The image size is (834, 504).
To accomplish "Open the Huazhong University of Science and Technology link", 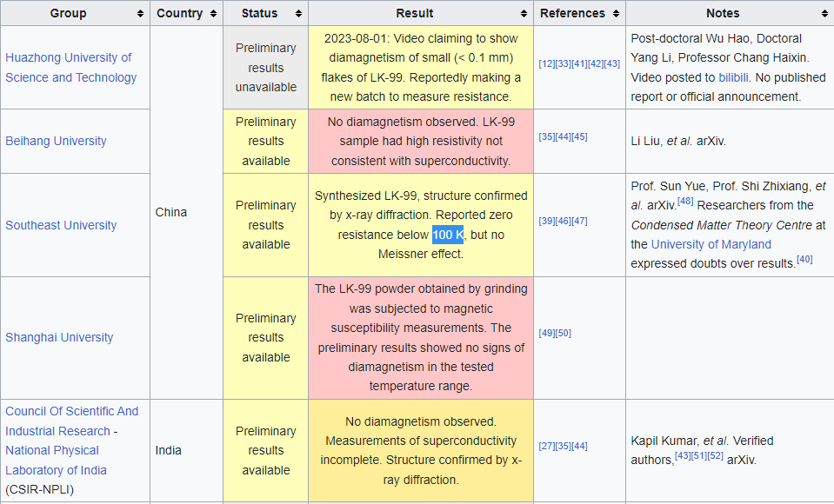I will pos(70,68).
